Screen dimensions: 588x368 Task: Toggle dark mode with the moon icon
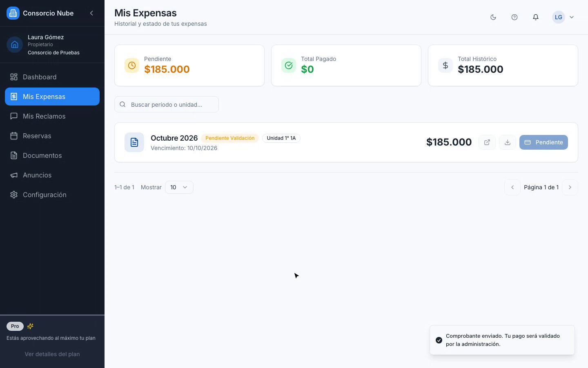(493, 17)
